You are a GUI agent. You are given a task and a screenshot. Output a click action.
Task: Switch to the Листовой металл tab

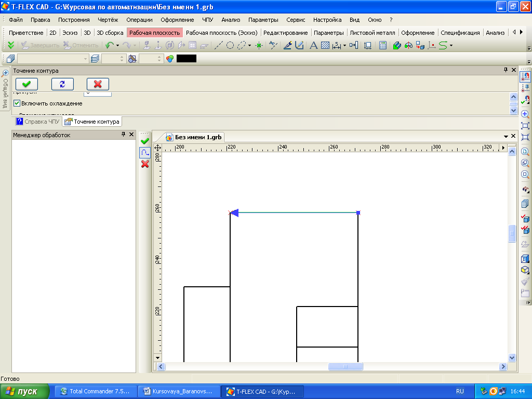coord(372,33)
